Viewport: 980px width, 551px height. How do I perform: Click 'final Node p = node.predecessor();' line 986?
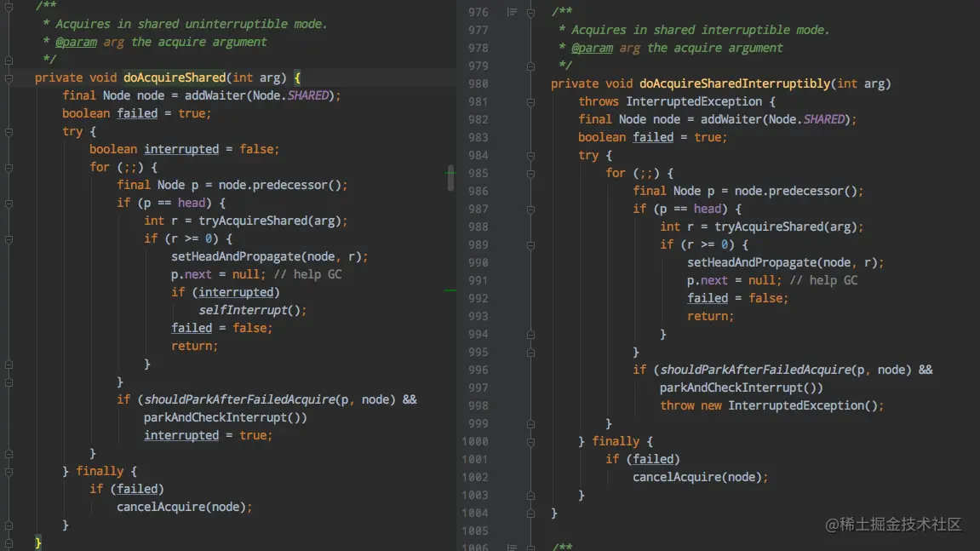[x=748, y=191]
